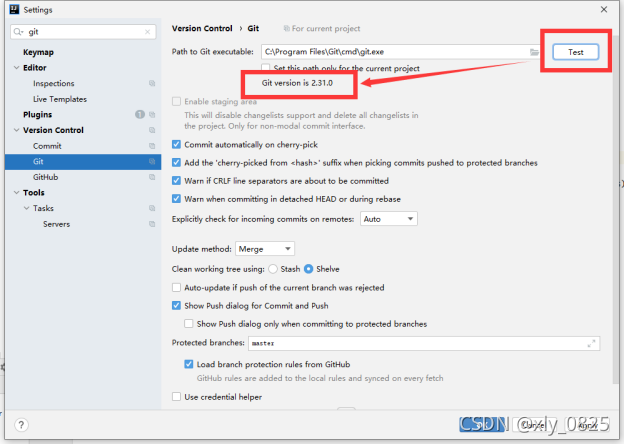
Task: Open Servers settings page
Action: 57,224
